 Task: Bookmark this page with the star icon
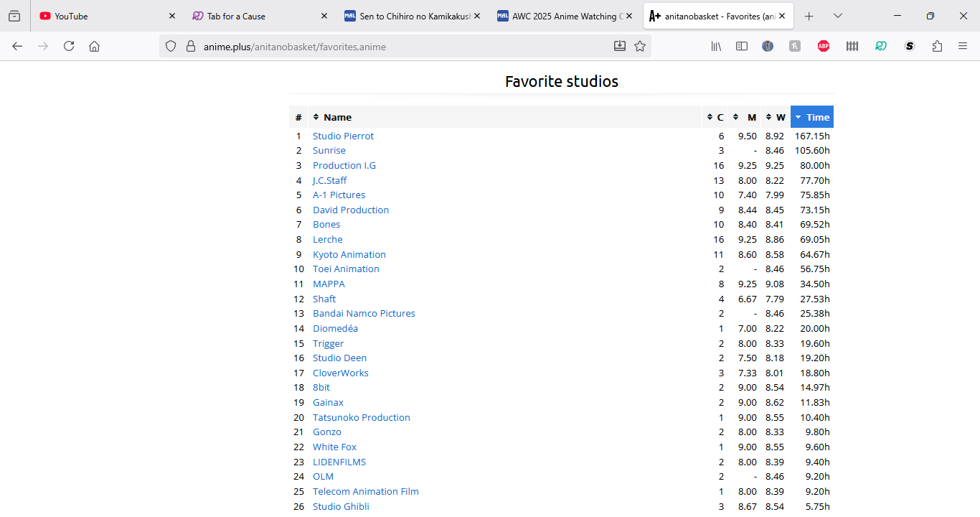[x=640, y=46]
